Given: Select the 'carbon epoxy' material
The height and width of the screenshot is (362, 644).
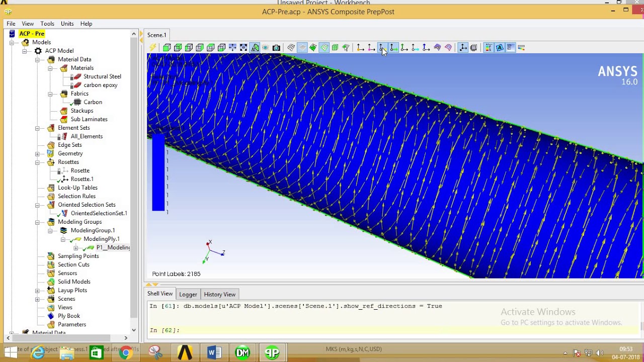Looking at the screenshot, I should 100,85.
